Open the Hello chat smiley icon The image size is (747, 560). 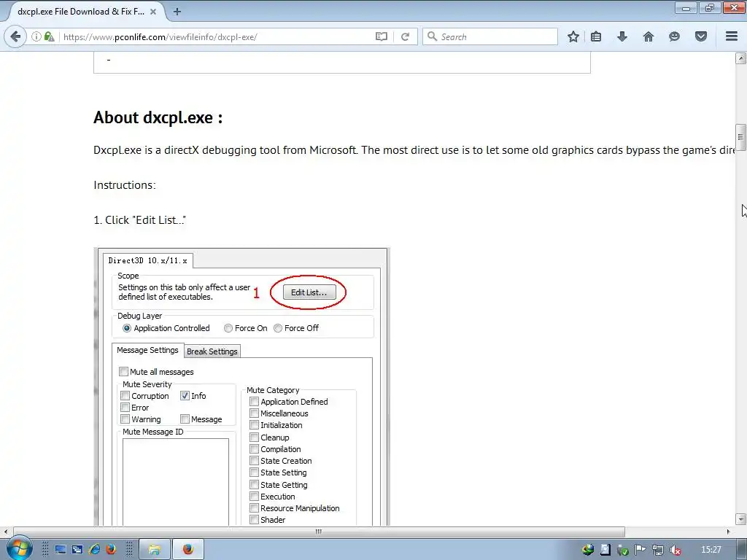(x=674, y=36)
